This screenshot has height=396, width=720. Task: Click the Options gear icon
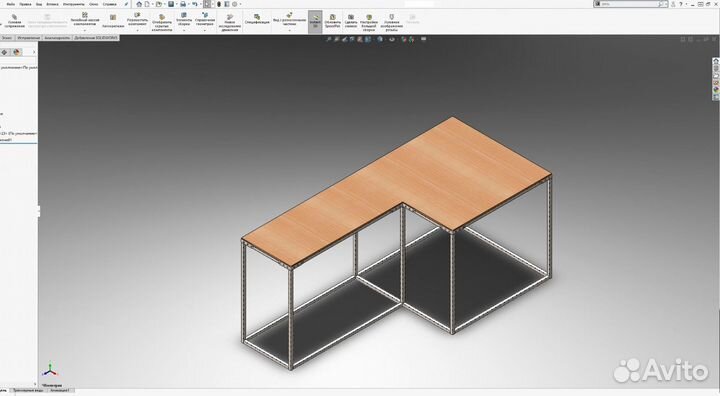(235, 4)
